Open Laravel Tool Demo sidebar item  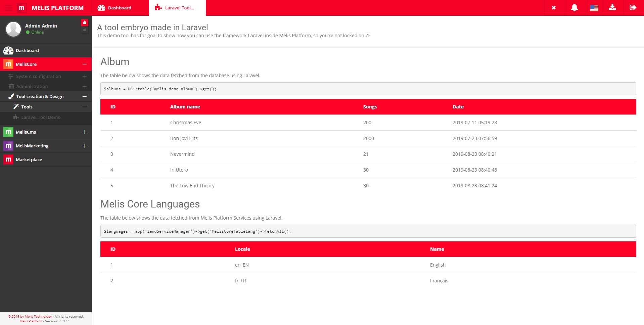click(x=41, y=117)
